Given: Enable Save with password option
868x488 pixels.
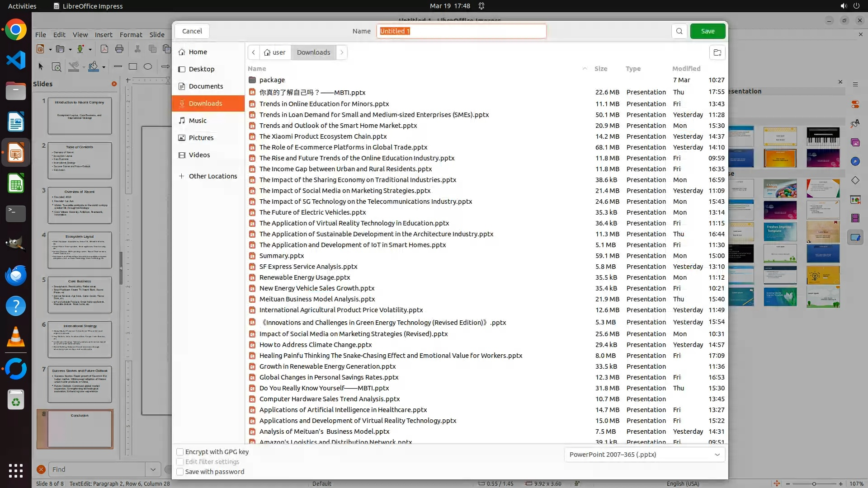Looking at the screenshot, I should click(180, 472).
